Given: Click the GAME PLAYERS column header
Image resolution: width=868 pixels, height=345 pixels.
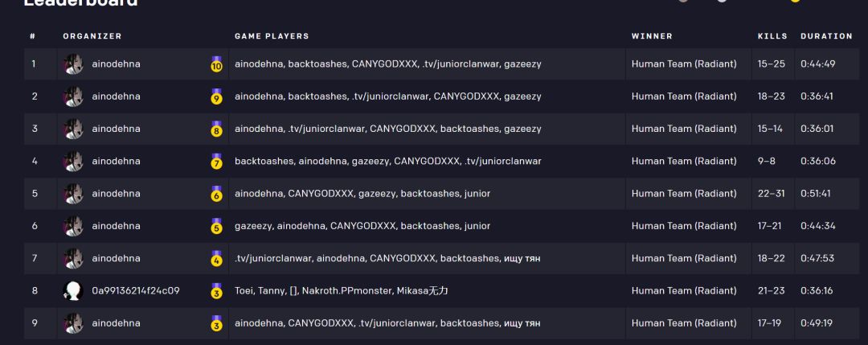Looking at the screenshot, I should pos(272,36).
